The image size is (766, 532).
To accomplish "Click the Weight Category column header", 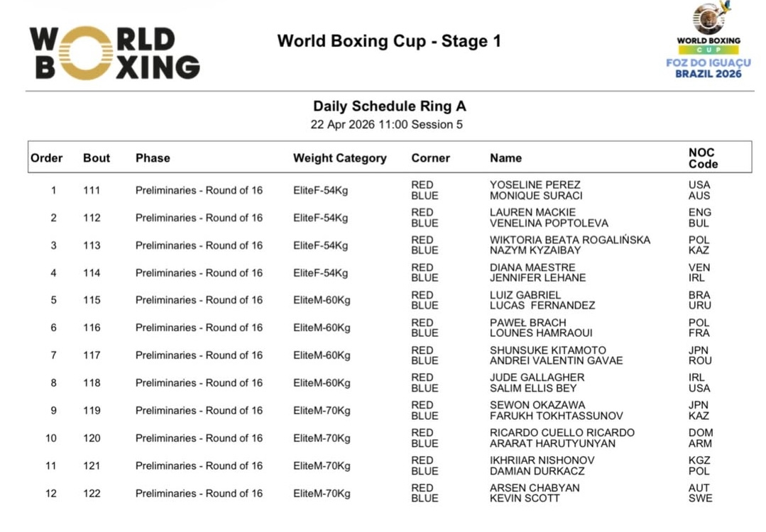I will 339,158.
